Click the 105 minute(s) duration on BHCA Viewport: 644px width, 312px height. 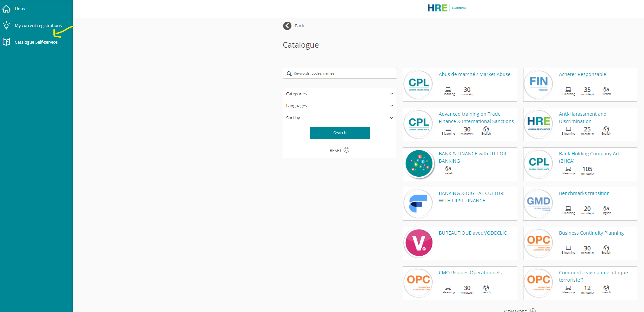pyautogui.click(x=587, y=171)
